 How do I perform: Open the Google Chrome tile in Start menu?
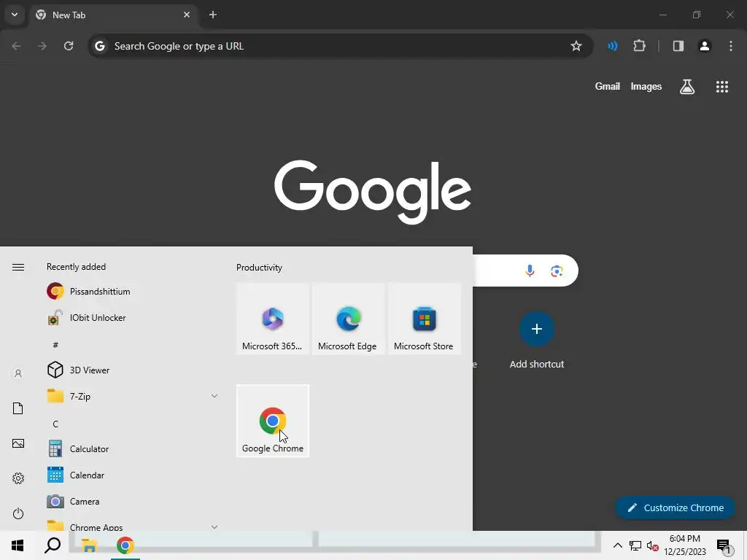pos(273,421)
